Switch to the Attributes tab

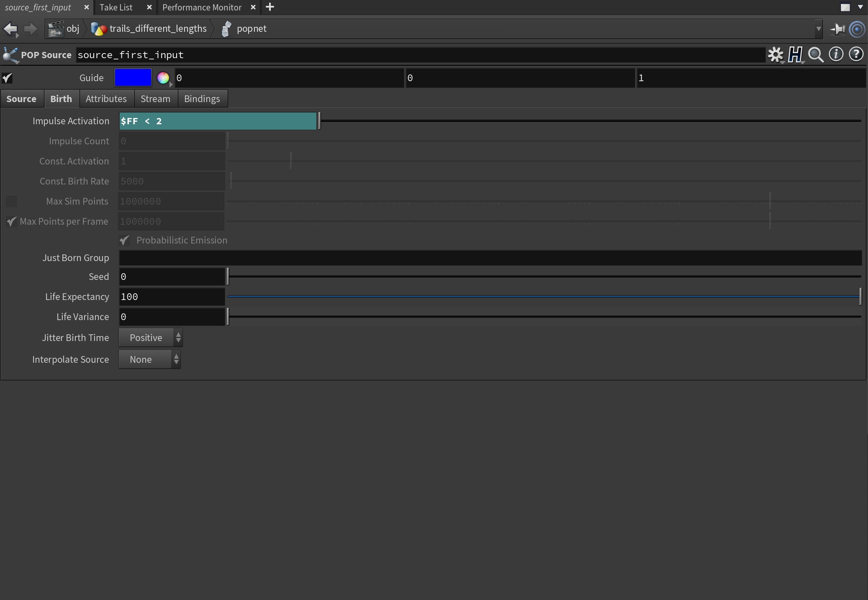pyautogui.click(x=106, y=99)
